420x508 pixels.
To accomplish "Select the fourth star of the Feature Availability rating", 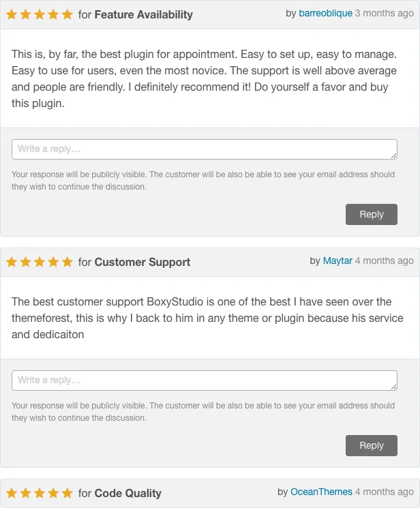I will coord(53,14).
